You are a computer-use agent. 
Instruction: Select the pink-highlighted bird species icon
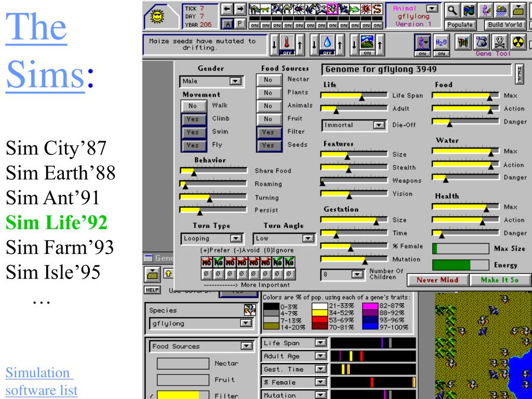click(x=332, y=9)
